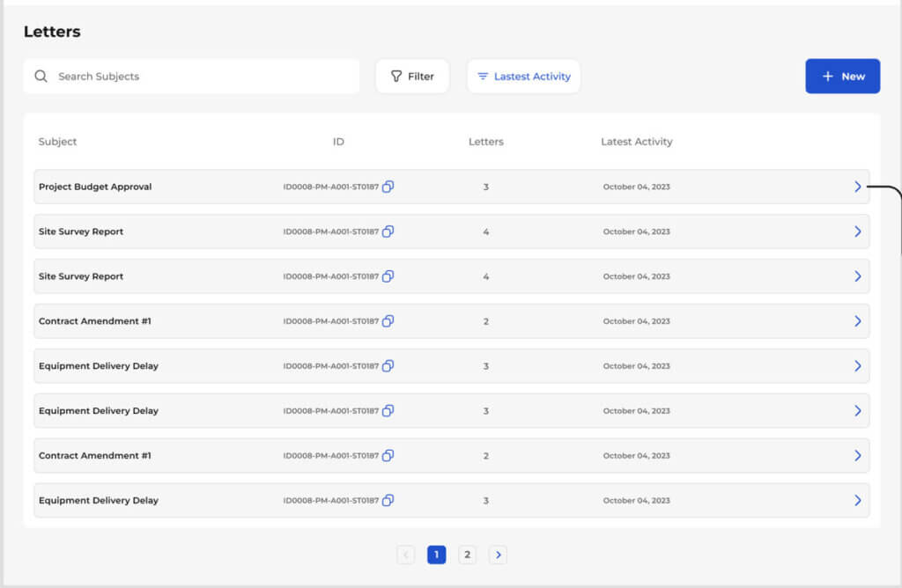
Task: Open the Filter options
Action: [412, 77]
